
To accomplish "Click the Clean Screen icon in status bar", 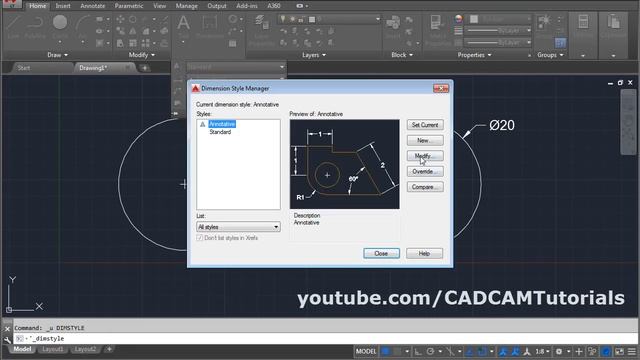I will click(619, 351).
